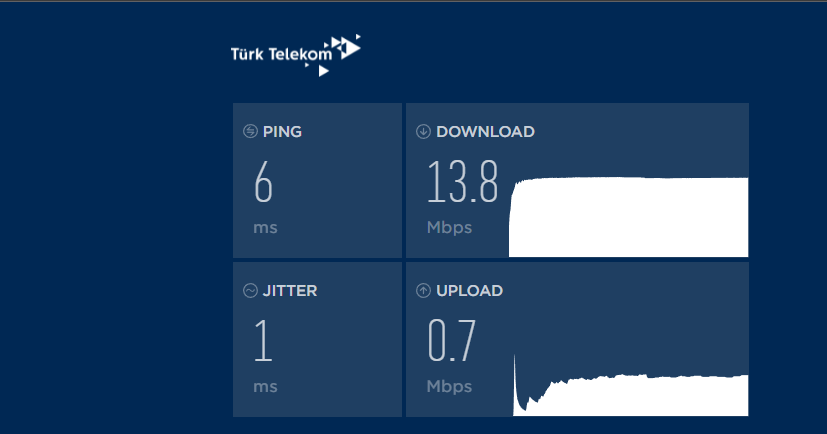Click the ms unit under jitter value
This screenshot has height=434, width=827.
pyautogui.click(x=265, y=388)
